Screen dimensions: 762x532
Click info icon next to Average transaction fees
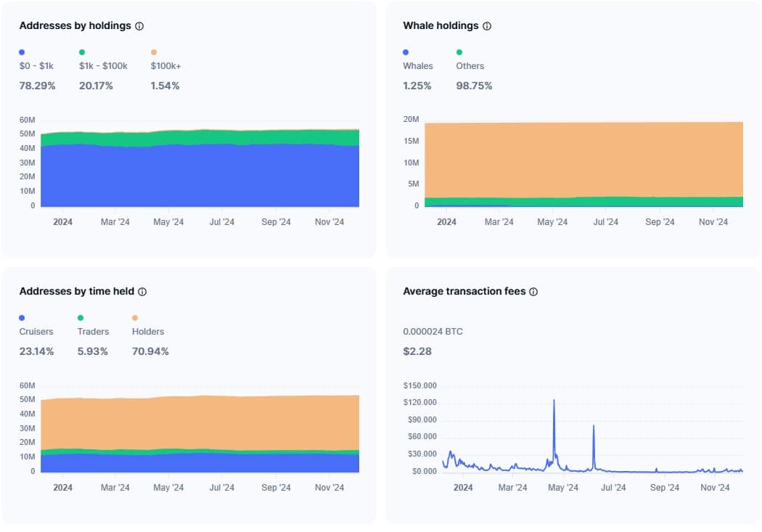(x=533, y=292)
